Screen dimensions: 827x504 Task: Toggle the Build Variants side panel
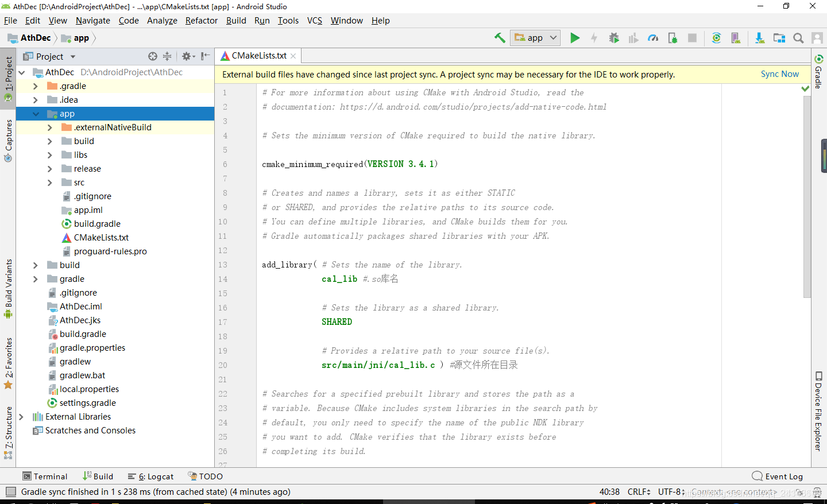tap(8, 289)
